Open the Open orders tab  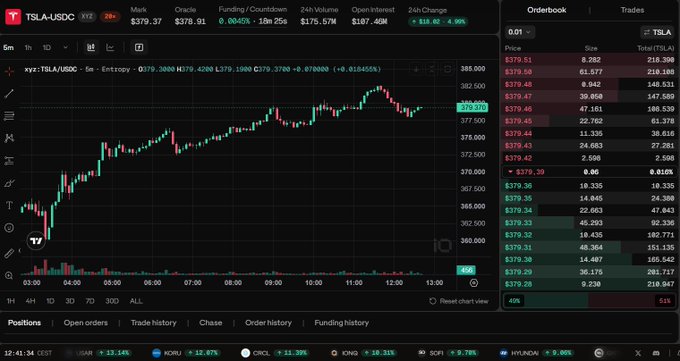(85, 323)
